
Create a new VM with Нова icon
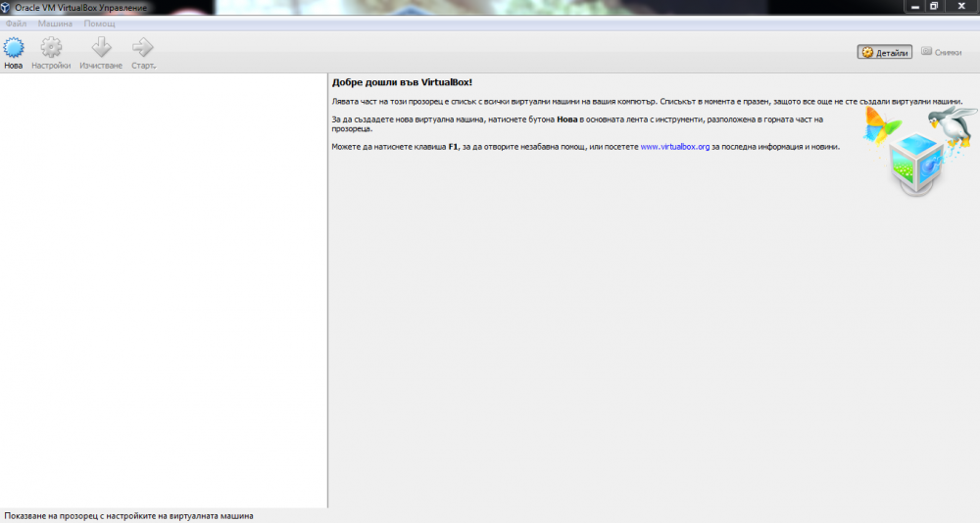13,48
